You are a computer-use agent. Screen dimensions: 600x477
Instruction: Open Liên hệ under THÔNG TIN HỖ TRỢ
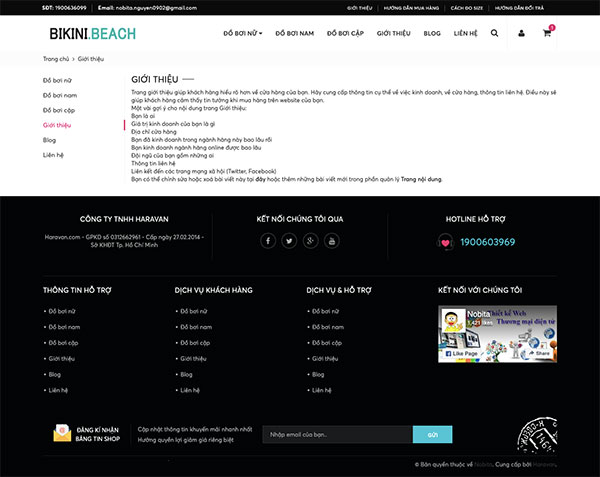(x=58, y=390)
